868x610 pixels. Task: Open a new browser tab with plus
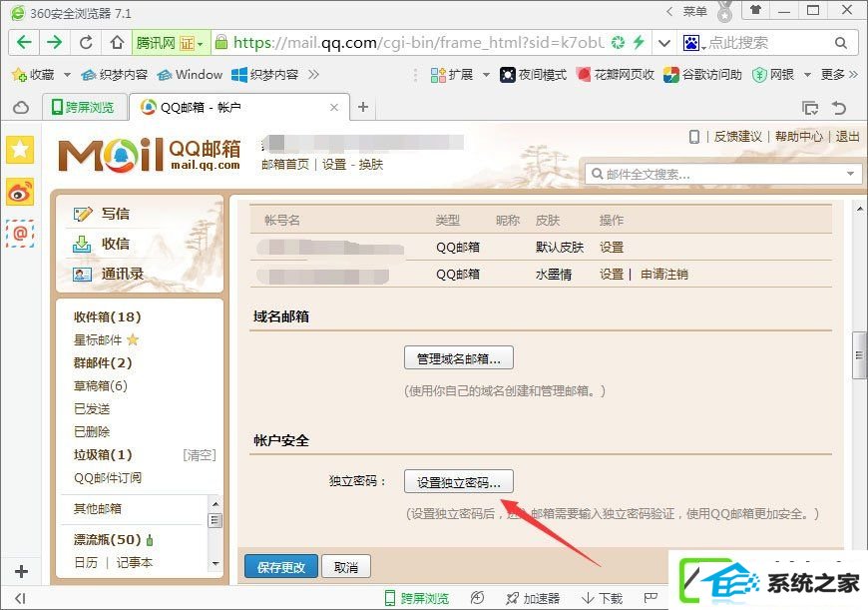pos(362,107)
